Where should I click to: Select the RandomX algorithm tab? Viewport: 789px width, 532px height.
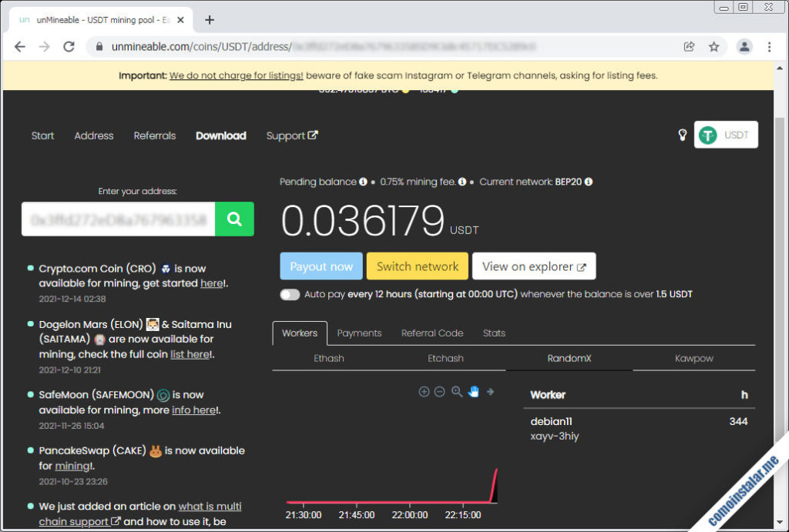tap(569, 358)
